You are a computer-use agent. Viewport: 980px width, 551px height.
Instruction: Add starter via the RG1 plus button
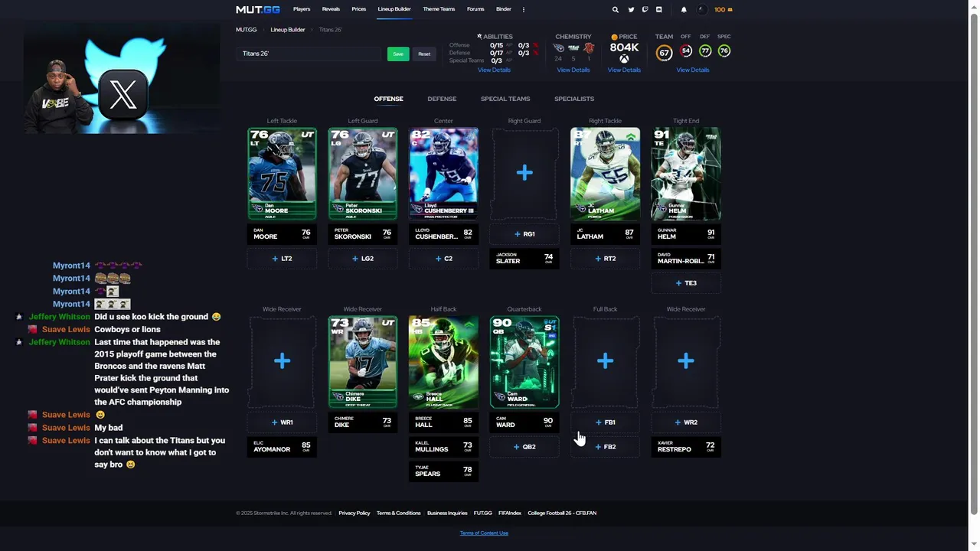click(524, 234)
